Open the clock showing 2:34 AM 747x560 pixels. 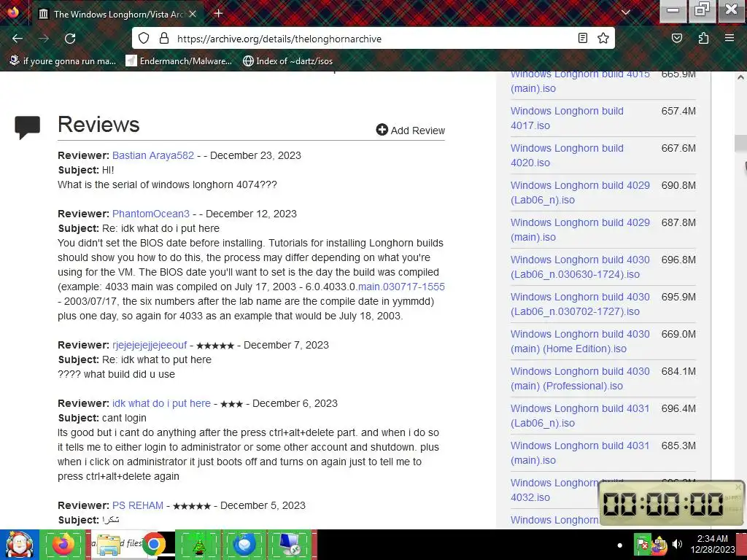(713, 544)
